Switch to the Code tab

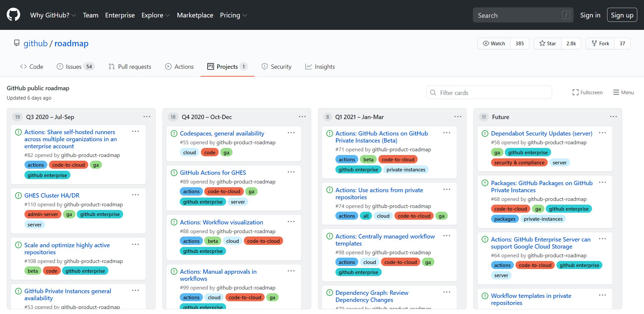tap(32, 66)
